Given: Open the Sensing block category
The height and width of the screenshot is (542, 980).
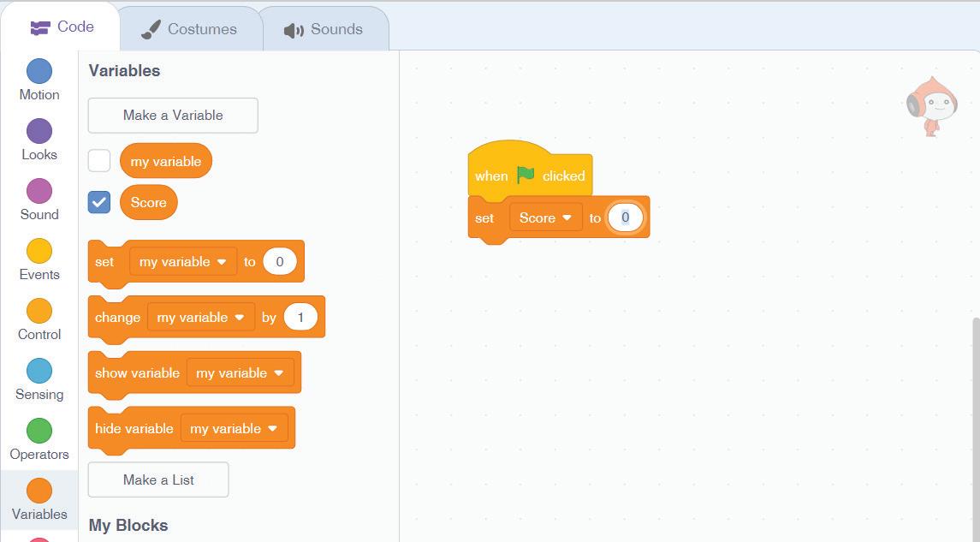Looking at the screenshot, I should point(39,380).
